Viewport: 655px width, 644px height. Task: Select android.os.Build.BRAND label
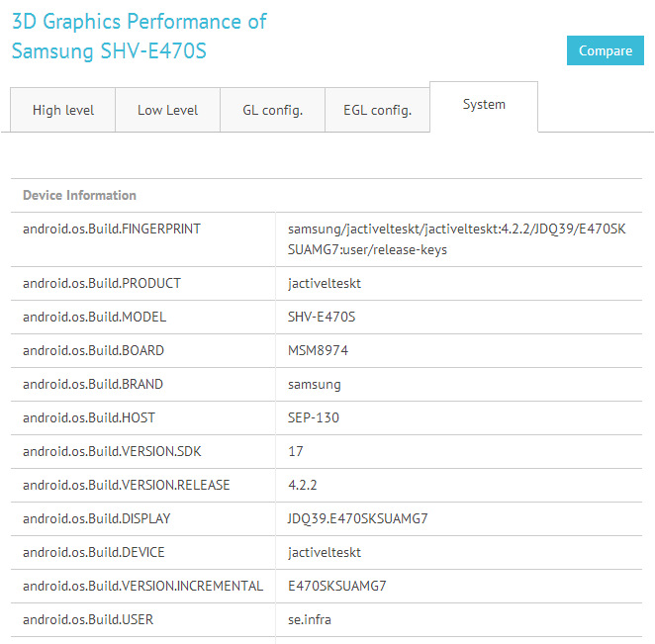click(x=93, y=384)
